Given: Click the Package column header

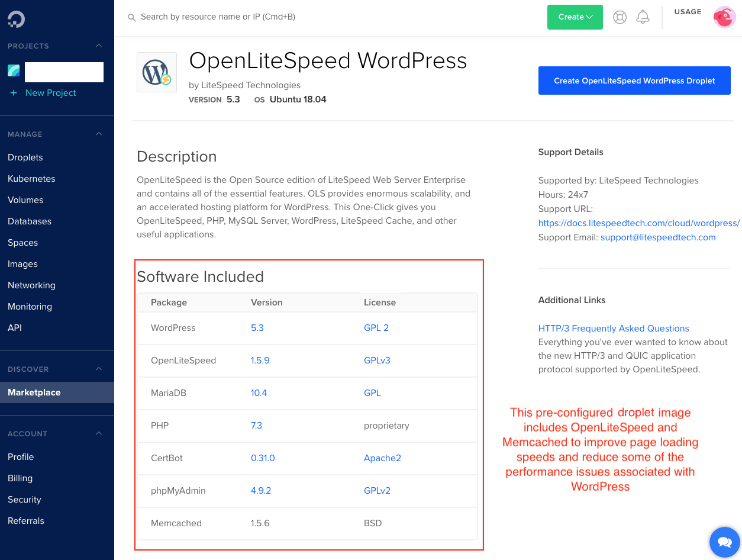Looking at the screenshot, I should pyautogui.click(x=169, y=302).
